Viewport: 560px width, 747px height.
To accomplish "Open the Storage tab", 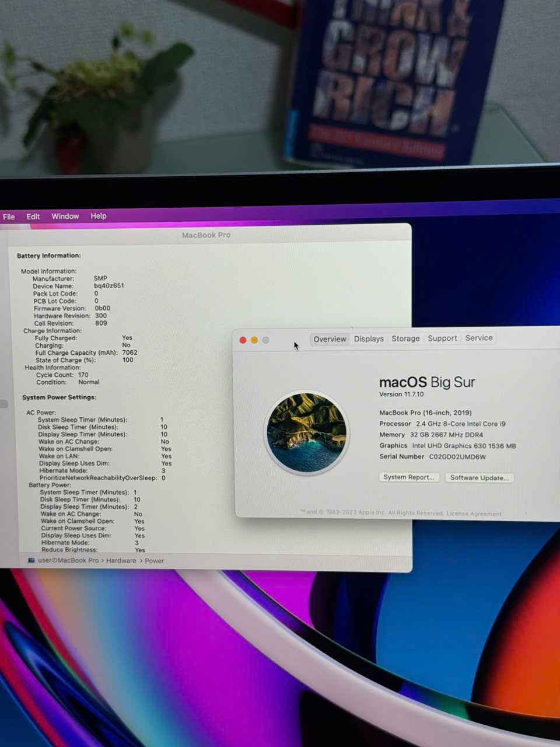I will [x=405, y=338].
